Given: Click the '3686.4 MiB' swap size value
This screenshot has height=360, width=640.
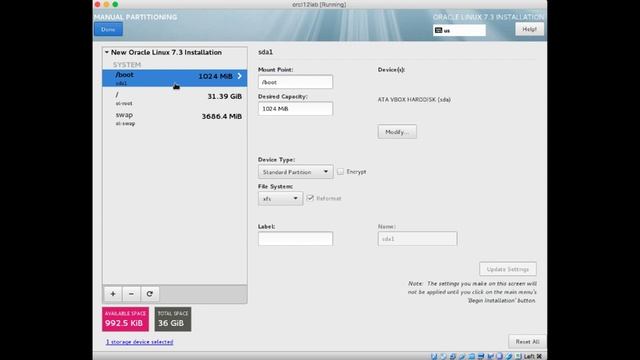Looking at the screenshot, I should (222, 116).
